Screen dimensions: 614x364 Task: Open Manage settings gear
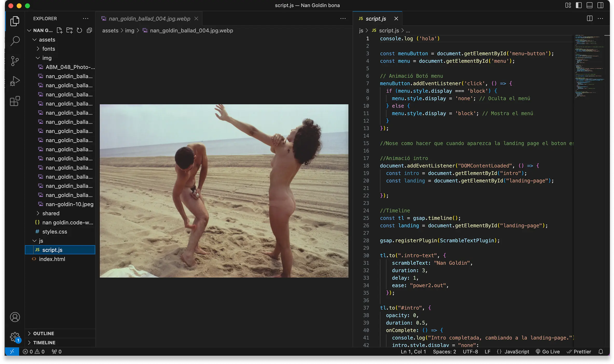pyautogui.click(x=15, y=337)
